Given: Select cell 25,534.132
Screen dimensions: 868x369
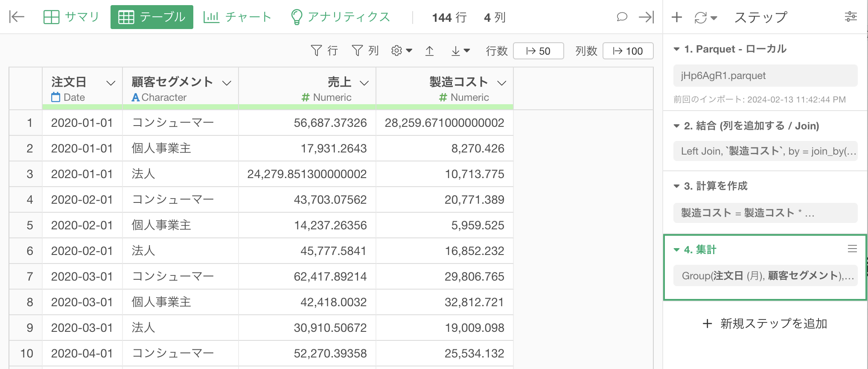Looking at the screenshot, I should [x=445, y=354].
